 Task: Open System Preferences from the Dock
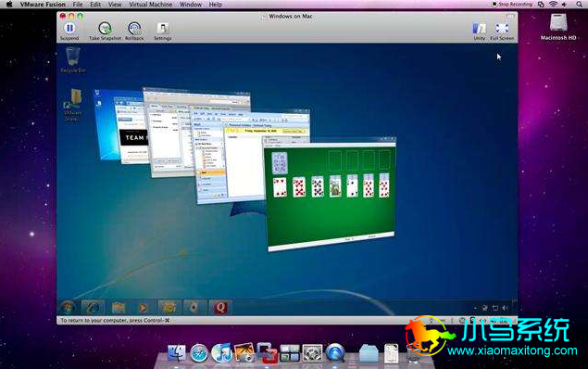312,353
